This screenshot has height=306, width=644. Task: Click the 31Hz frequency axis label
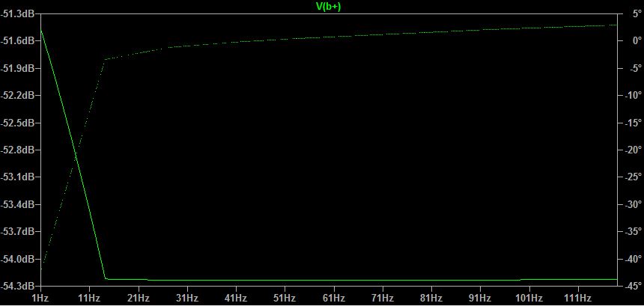(187, 297)
